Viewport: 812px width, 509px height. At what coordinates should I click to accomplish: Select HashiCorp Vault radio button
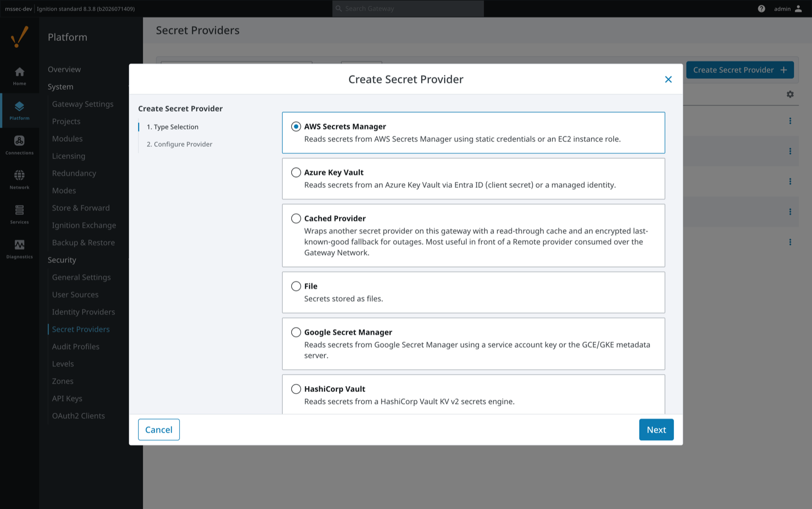pos(296,389)
